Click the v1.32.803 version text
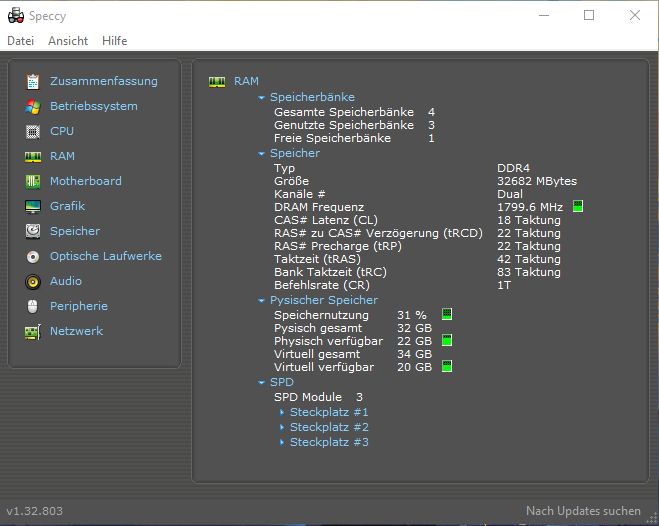Image resolution: width=659 pixels, height=526 pixels. [34, 511]
